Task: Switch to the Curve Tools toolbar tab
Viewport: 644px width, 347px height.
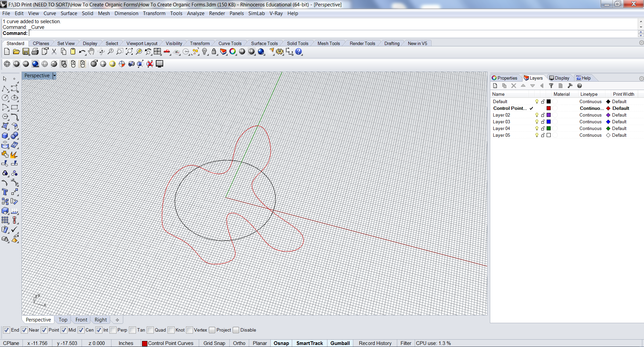Action: click(x=230, y=43)
